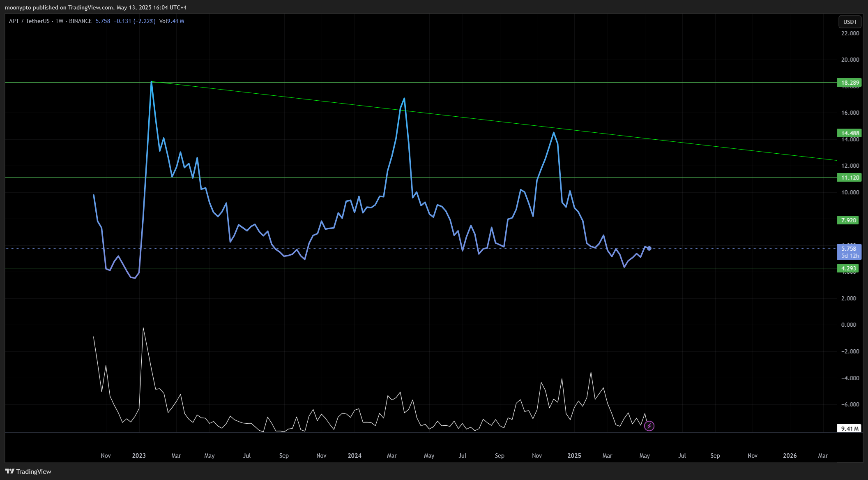Click the 2026 label on time axis
The height and width of the screenshot is (480, 868).
[x=790, y=456]
